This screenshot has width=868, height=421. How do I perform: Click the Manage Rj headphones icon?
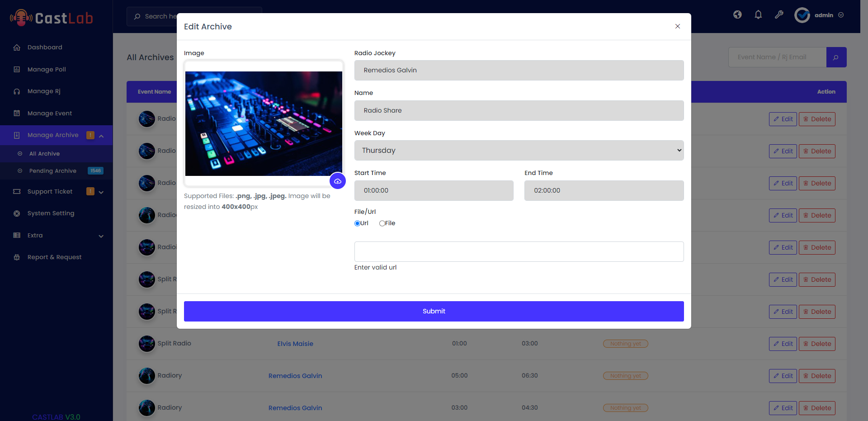[x=17, y=91]
